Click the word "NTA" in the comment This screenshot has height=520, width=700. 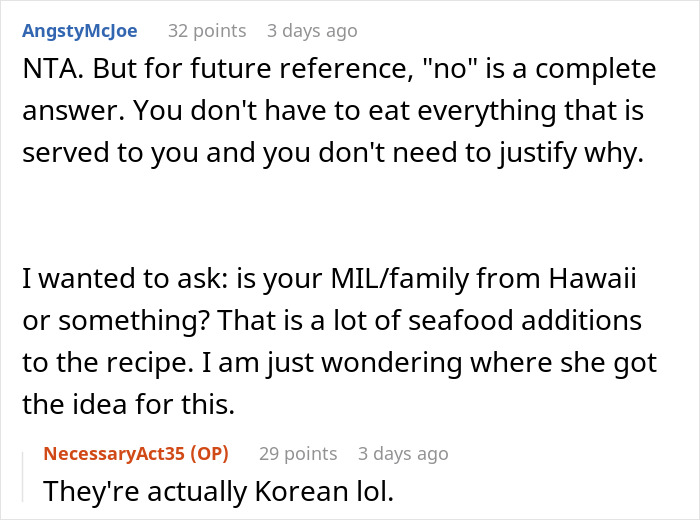click(x=46, y=71)
